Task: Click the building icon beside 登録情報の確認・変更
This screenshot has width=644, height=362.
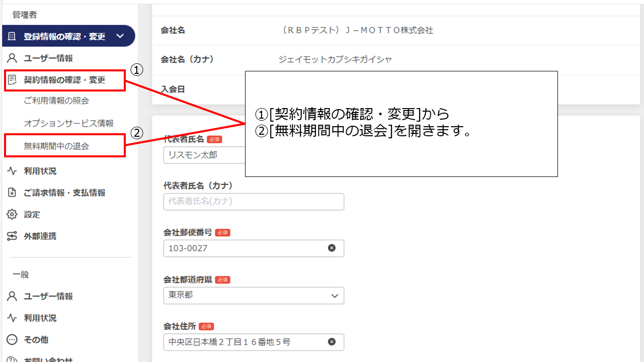Action: pyautogui.click(x=12, y=36)
